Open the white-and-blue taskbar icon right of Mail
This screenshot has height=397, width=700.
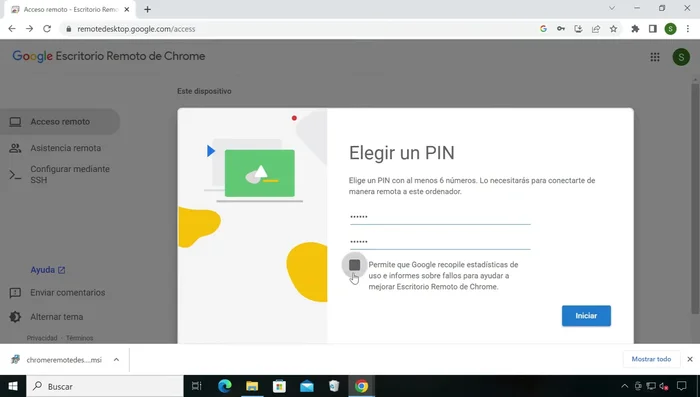[334, 386]
